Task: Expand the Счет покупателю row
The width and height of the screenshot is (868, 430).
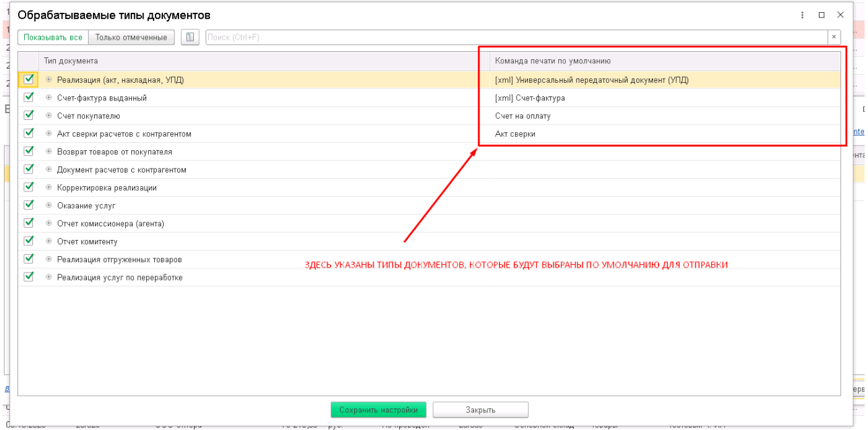Action: pos(48,116)
